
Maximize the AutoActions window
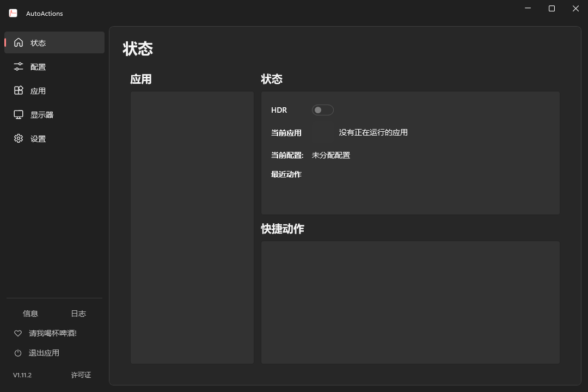click(552, 8)
